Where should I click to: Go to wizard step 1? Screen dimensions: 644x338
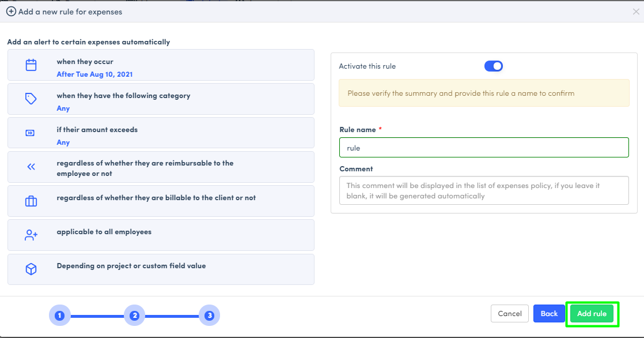pos(59,316)
